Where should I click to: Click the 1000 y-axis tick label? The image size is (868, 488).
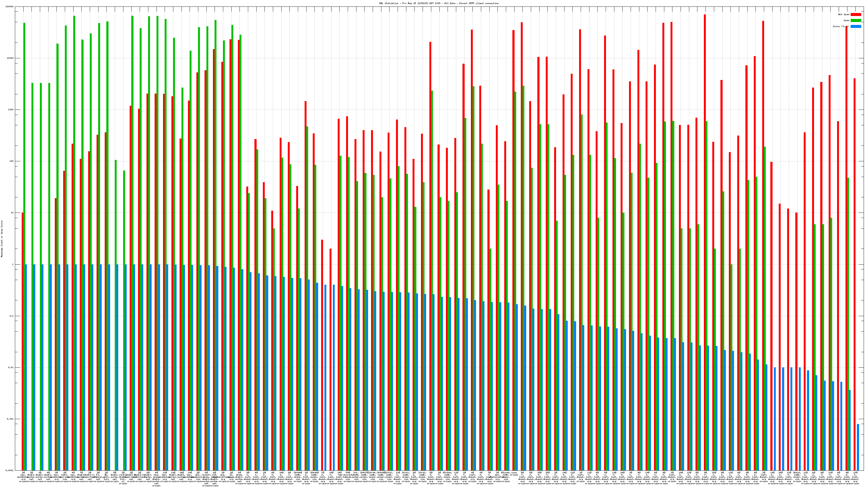pyautogui.click(x=11, y=110)
